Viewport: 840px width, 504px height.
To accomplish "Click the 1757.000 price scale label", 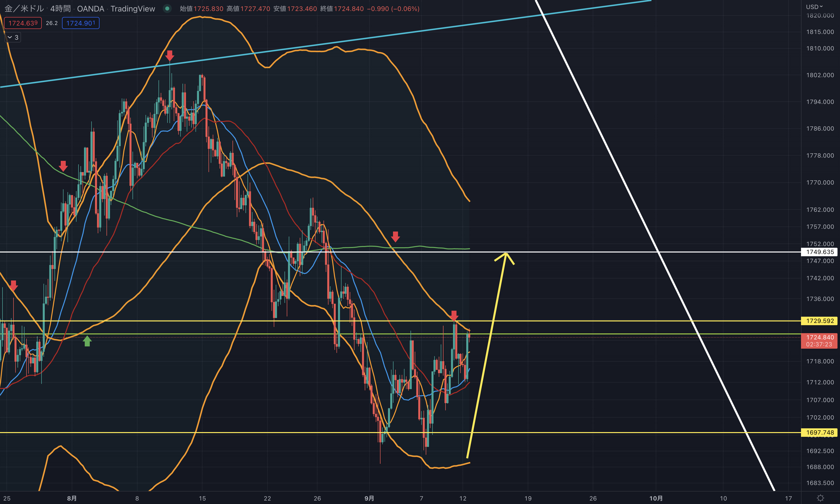I will [x=820, y=227].
